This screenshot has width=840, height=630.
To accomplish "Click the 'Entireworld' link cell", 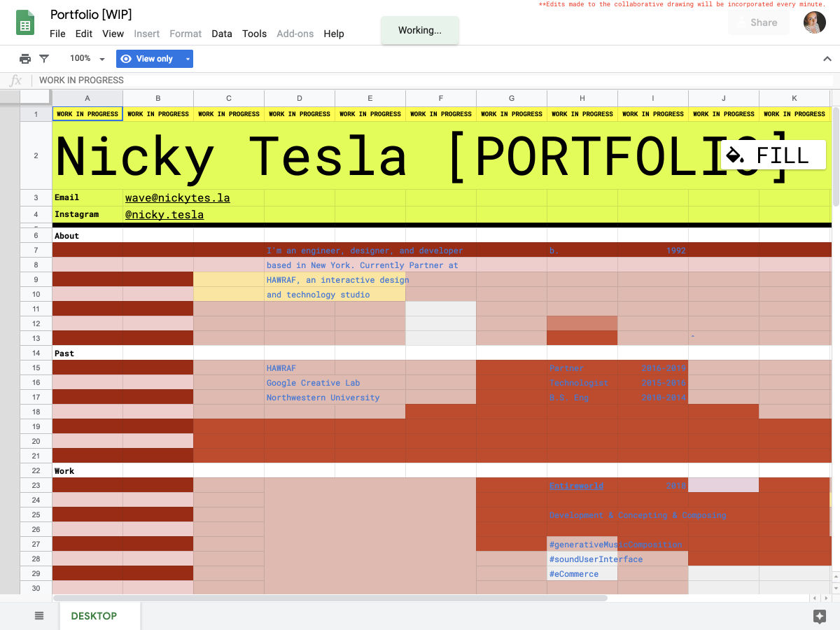I will pyautogui.click(x=582, y=485).
